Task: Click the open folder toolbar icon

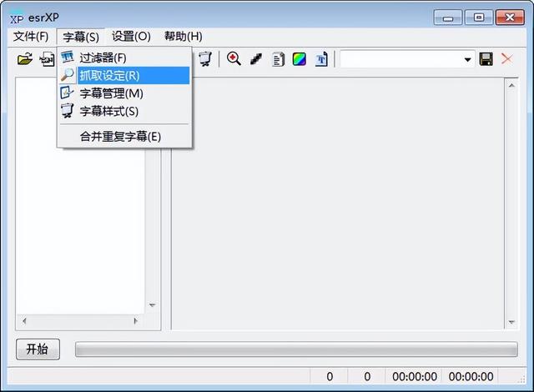Action: 25,59
